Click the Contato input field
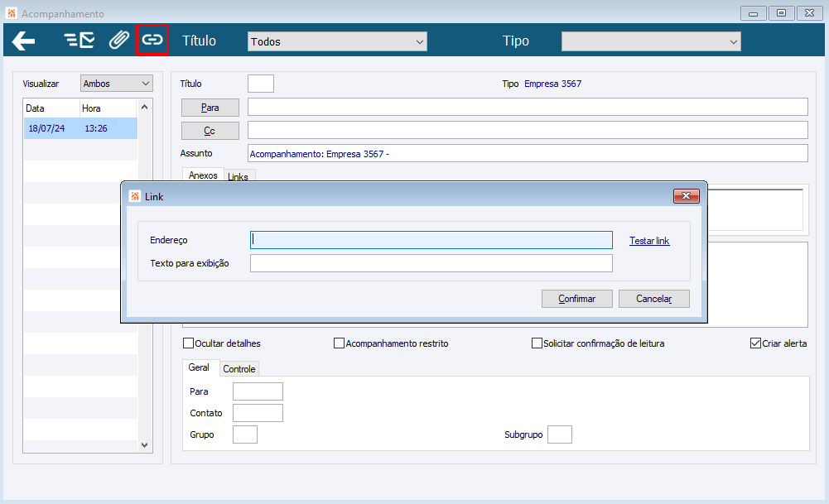The height and width of the screenshot is (504, 829). (x=258, y=413)
